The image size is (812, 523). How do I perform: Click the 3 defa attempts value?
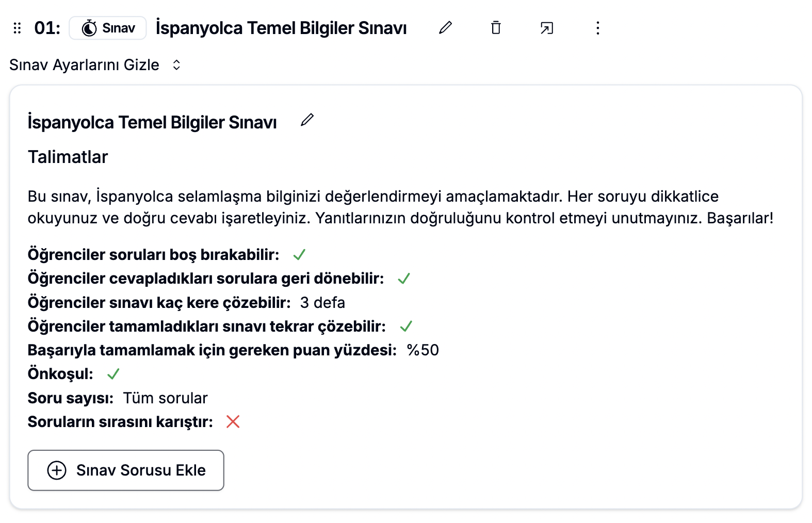322,303
